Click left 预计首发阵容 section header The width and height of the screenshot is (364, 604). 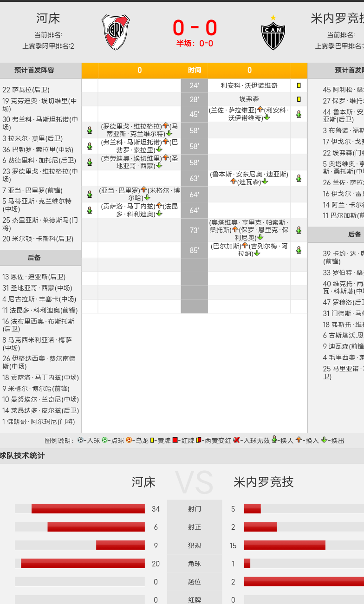(40, 70)
